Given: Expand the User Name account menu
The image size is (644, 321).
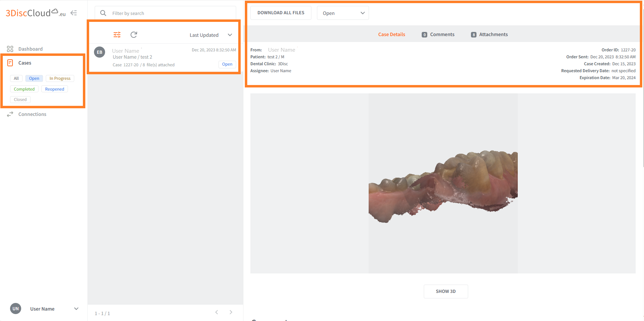Looking at the screenshot, I should click(44, 309).
